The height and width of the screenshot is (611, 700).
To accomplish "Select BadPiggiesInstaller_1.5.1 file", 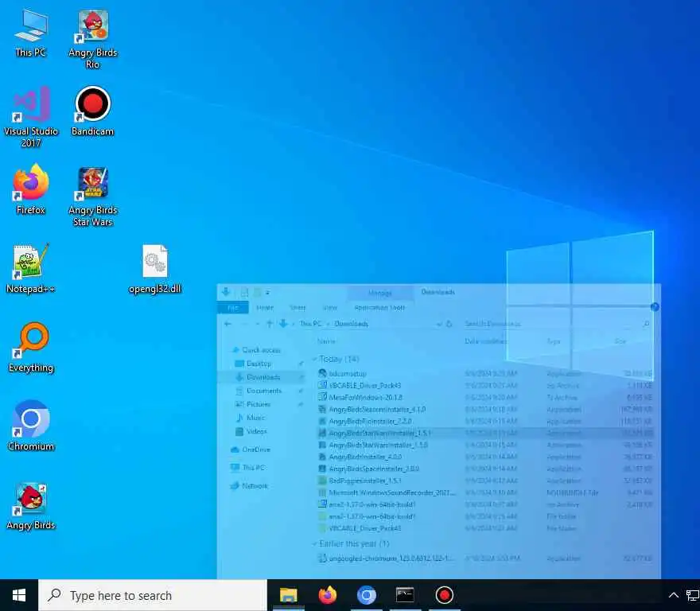I will click(484, 481).
